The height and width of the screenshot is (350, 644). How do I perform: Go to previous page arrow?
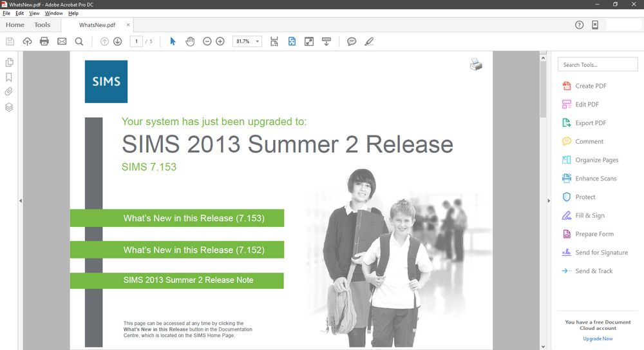104,41
